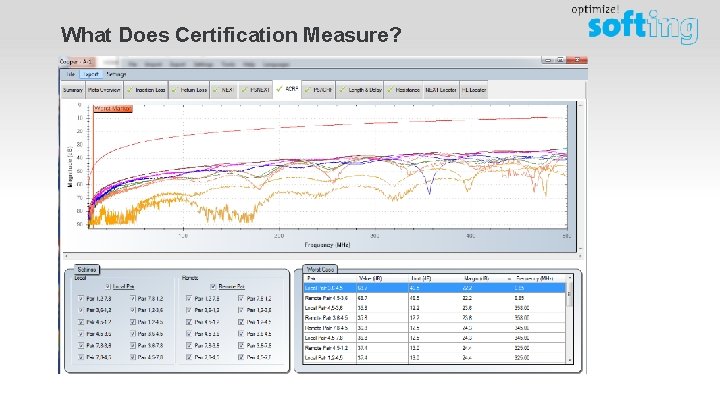Sort table by Frequency (MHz) header

click(x=540, y=278)
